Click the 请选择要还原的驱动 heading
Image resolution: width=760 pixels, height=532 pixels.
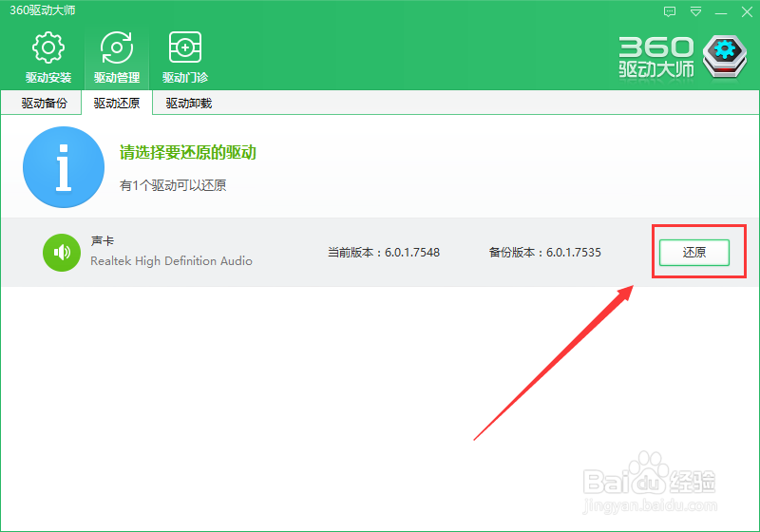point(187,153)
